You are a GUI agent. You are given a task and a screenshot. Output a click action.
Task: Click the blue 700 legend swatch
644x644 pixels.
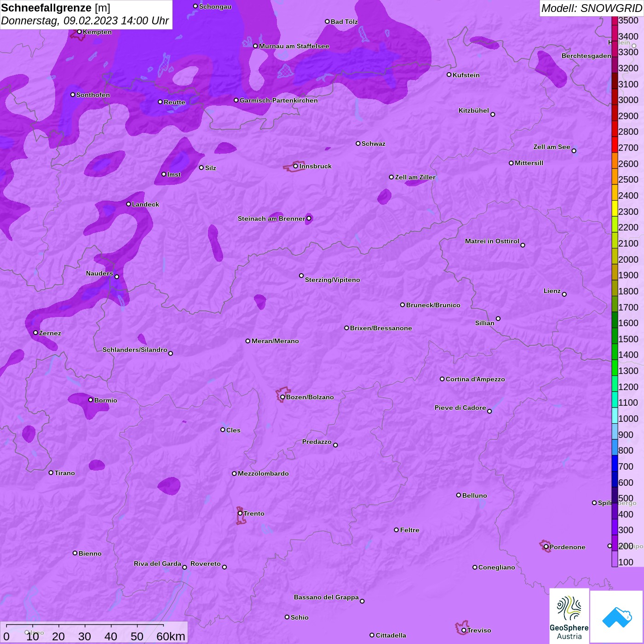(615, 463)
